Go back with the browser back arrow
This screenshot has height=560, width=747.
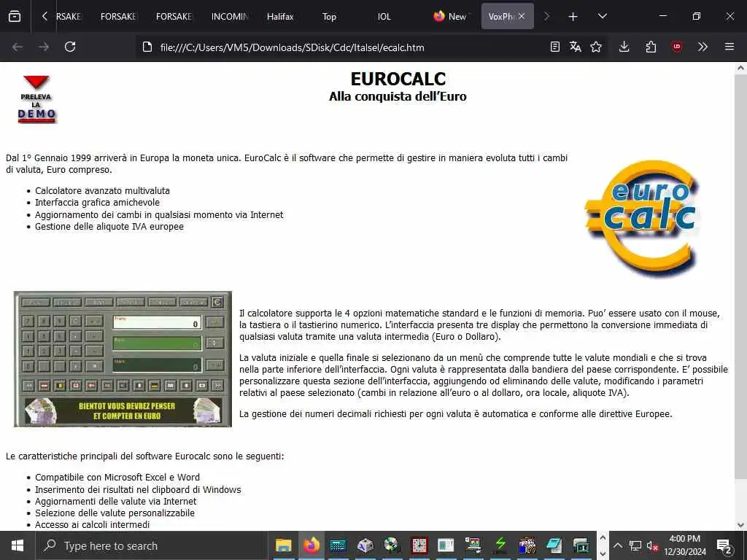tap(18, 47)
